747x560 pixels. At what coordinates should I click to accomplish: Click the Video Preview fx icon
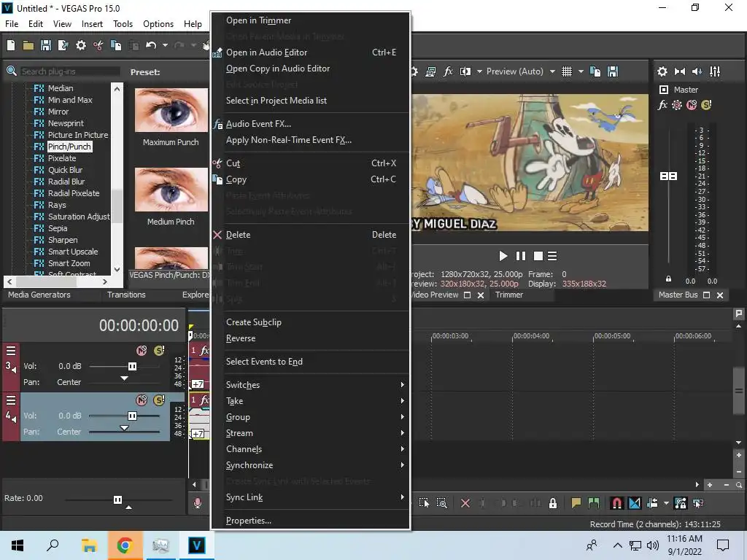(448, 71)
